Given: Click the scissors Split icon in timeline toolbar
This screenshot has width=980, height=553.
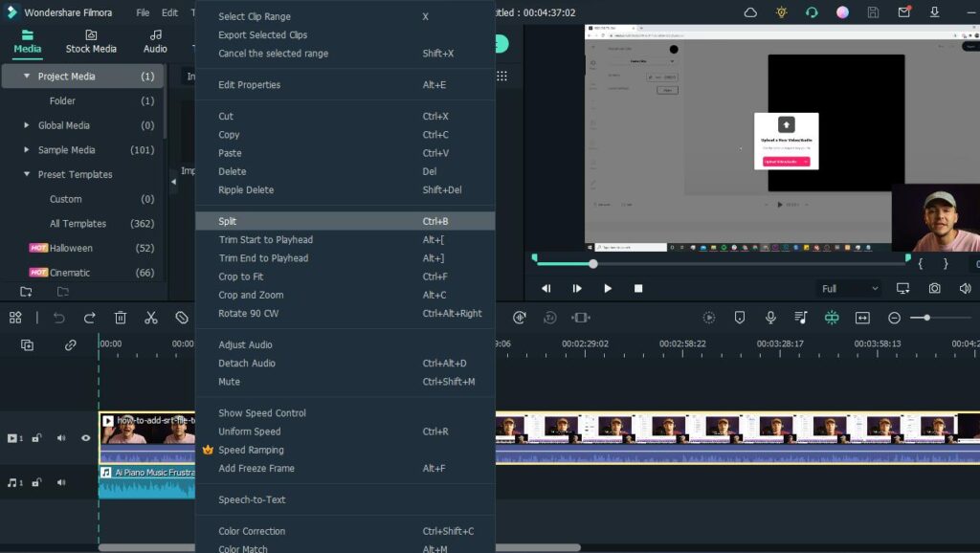Looking at the screenshot, I should coord(151,318).
